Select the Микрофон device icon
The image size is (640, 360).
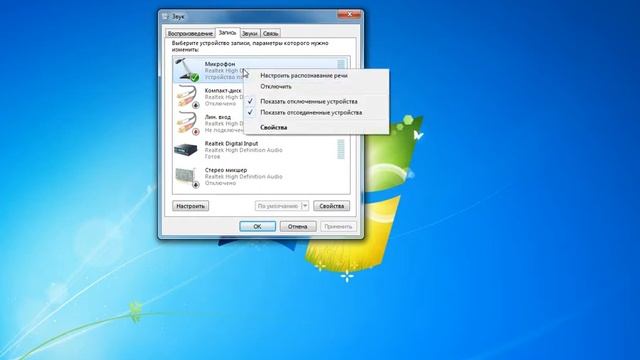[187, 69]
